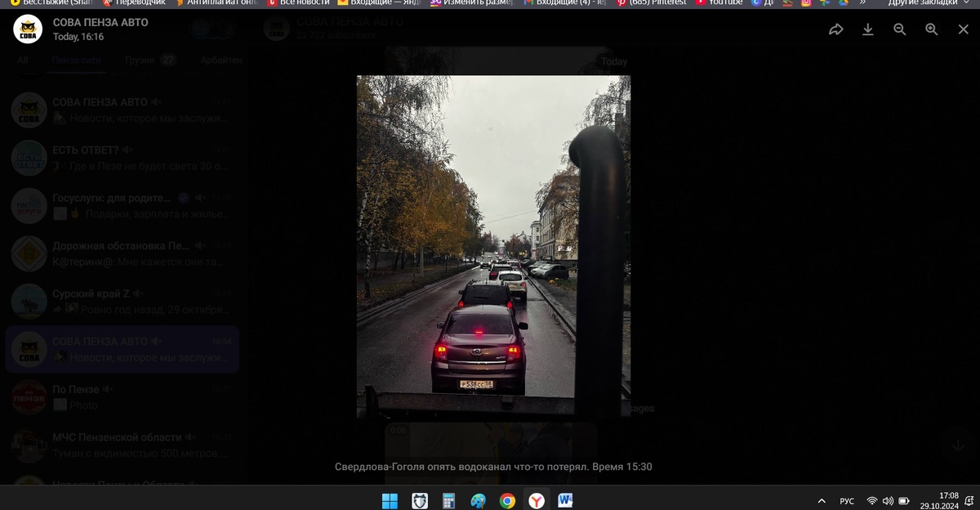This screenshot has height=510, width=980.
Task: Open the Антиплагиат bookmark
Action: tap(216, 2)
